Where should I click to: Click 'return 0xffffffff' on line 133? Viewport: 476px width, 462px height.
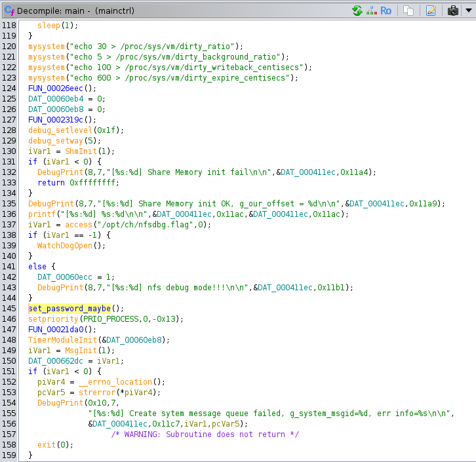click(76, 183)
